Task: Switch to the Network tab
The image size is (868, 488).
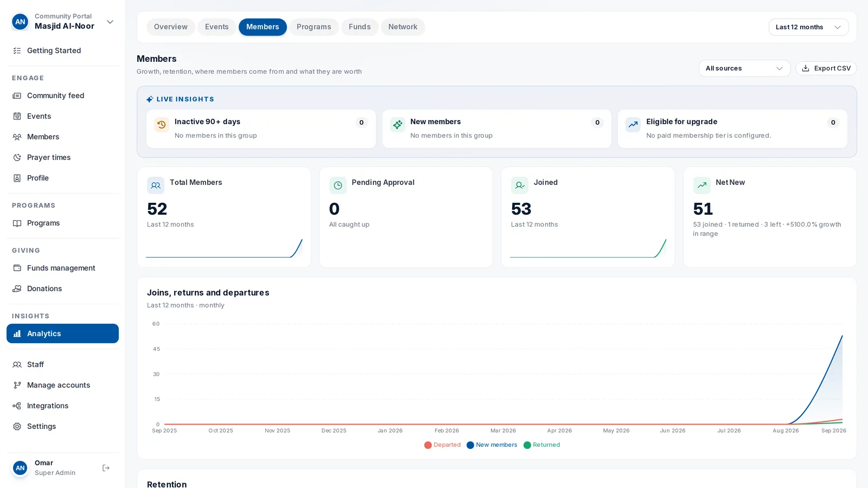Action: click(x=403, y=27)
